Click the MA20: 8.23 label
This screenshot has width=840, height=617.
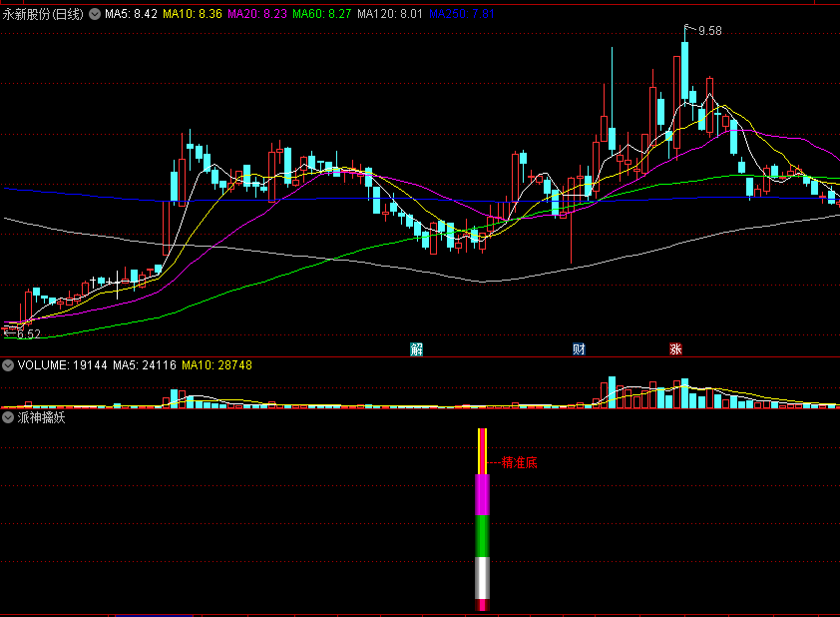[257, 14]
